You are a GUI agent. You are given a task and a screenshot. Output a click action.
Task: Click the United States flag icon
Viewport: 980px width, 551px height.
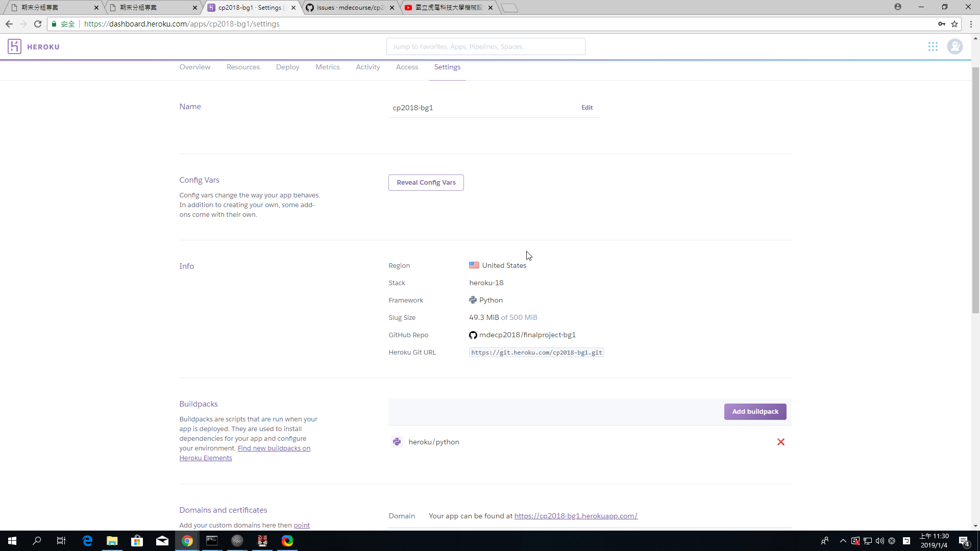click(474, 265)
